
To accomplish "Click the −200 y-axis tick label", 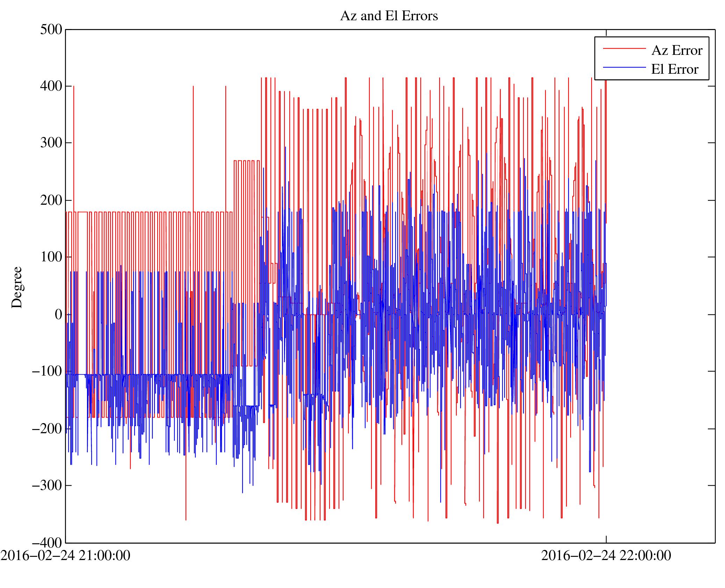I will [x=47, y=429].
